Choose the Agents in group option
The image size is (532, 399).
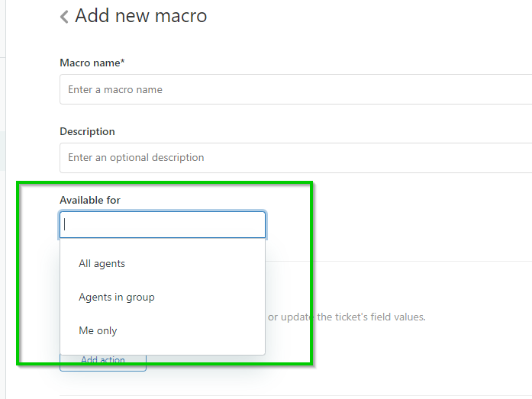pos(117,298)
